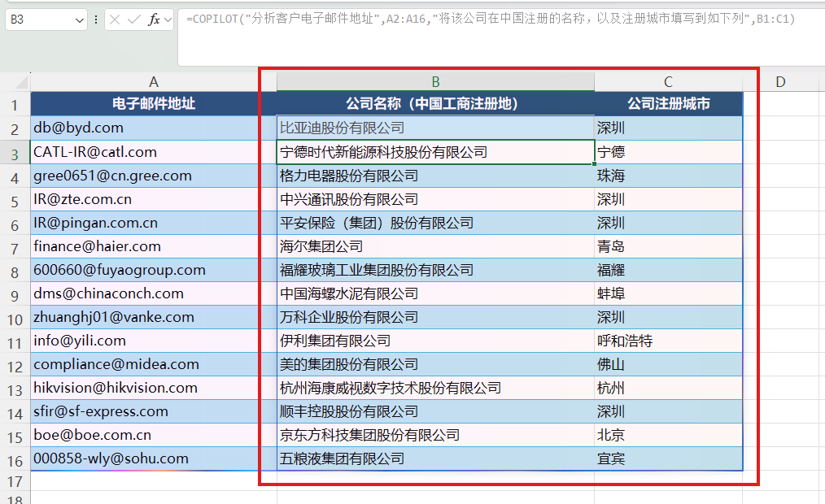Select cell gree0651@cn.gree.com
The image size is (825, 504).
pos(154,176)
